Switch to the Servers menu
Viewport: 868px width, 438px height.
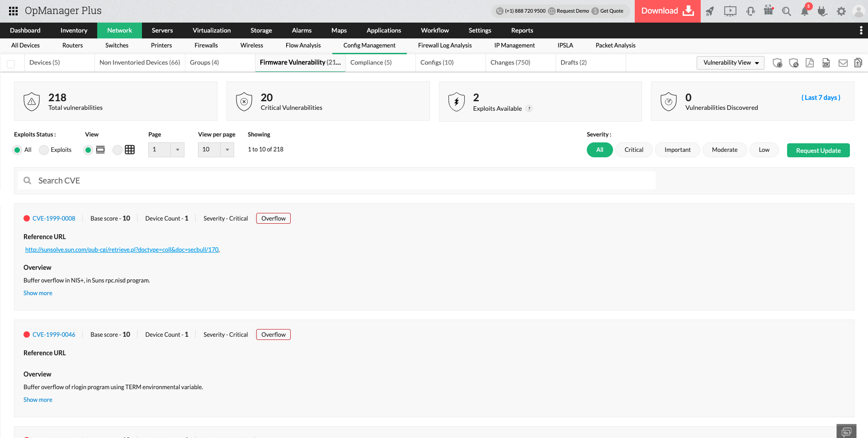[162, 30]
